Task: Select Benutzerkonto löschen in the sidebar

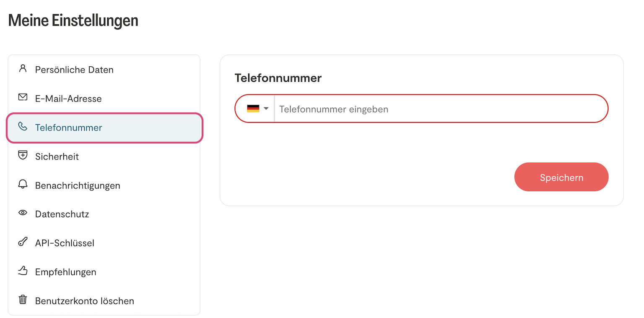Action: [85, 301]
